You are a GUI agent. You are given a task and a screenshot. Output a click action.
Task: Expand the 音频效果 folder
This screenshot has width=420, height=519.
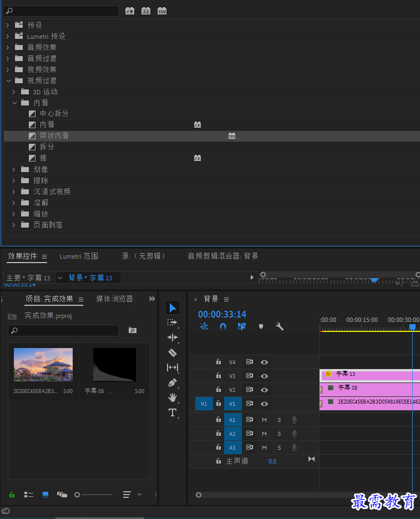point(8,47)
